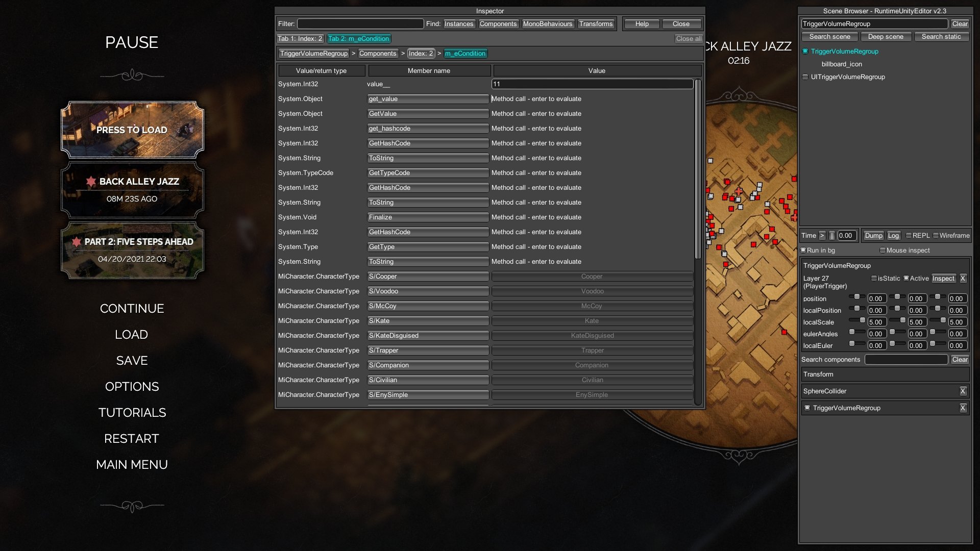Adjust the localPosition Y slider

tap(897, 308)
